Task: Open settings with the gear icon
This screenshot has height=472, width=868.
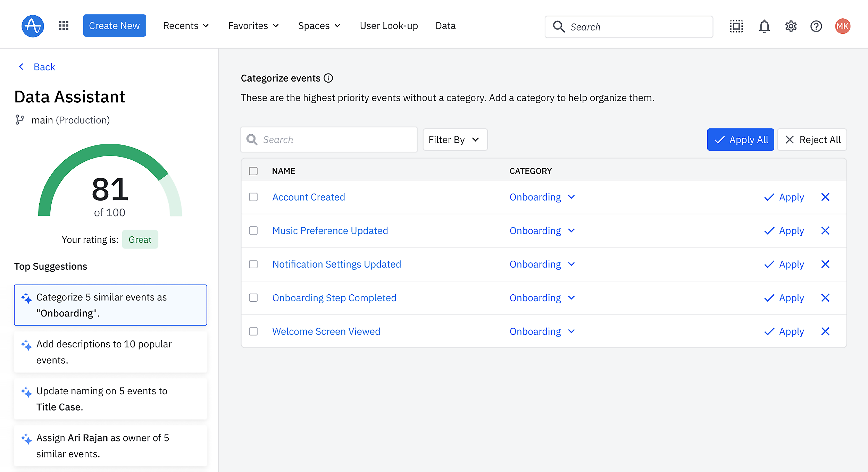Action: pyautogui.click(x=791, y=26)
